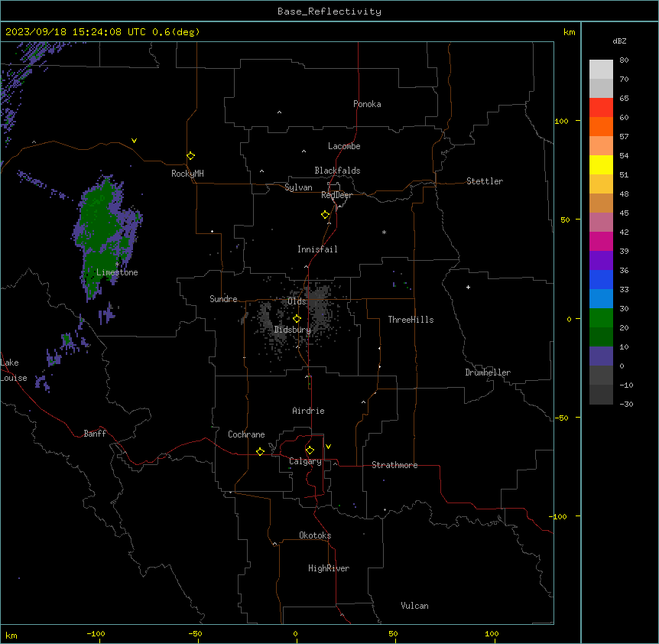Select the Stettler label
The image size is (659, 644).
coord(485,181)
